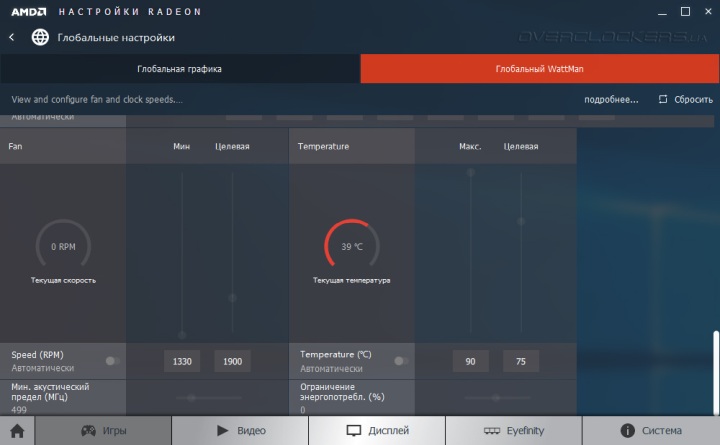
Task: Click the gamepad icon for Игры
Action: click(x=88, y=431)
